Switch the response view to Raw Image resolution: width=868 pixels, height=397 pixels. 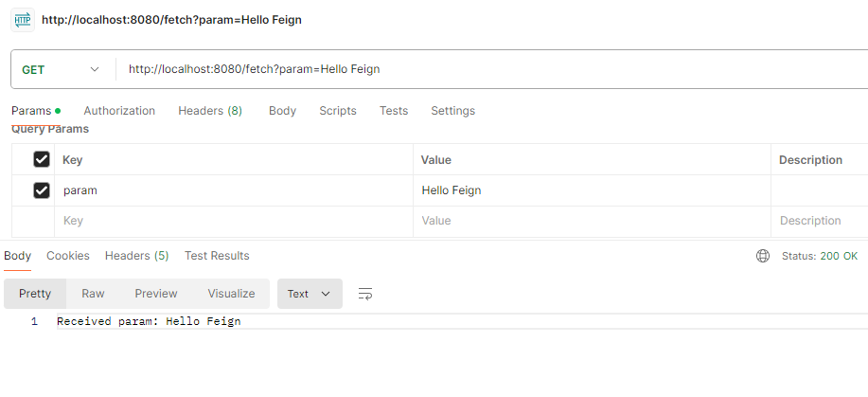(93, 294)
